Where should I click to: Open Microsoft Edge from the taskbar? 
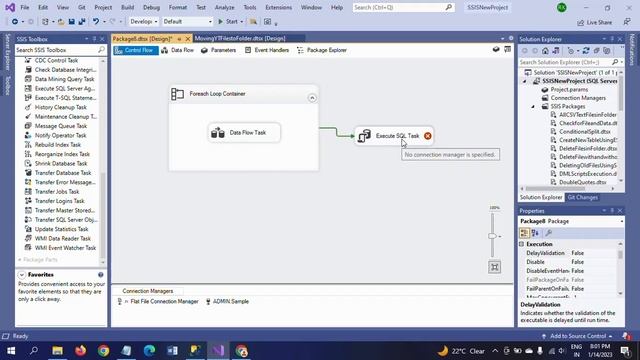tap(149, 351)
